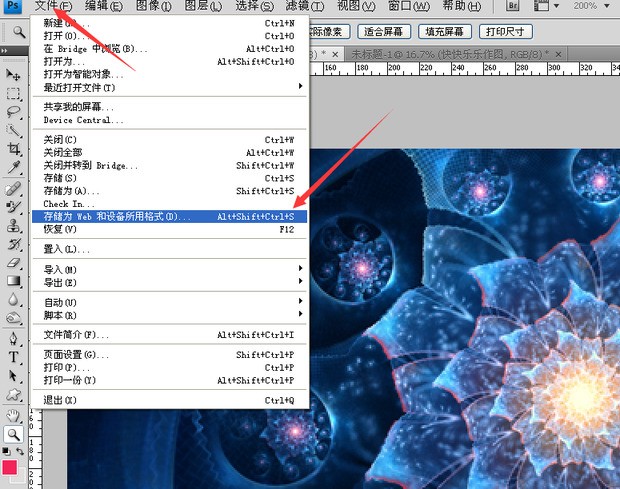Open the red foreground color swatch
620x489 pixels.
[x=11, y=468]
